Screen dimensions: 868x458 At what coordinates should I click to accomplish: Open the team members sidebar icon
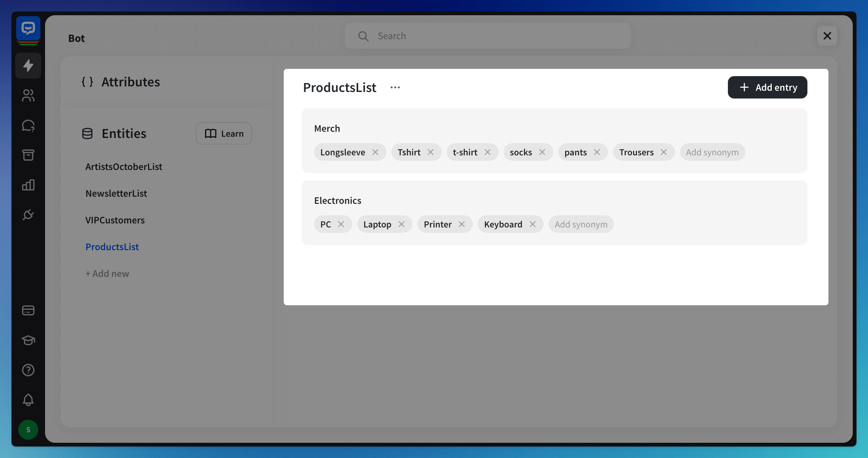click(x=28, y=95)
